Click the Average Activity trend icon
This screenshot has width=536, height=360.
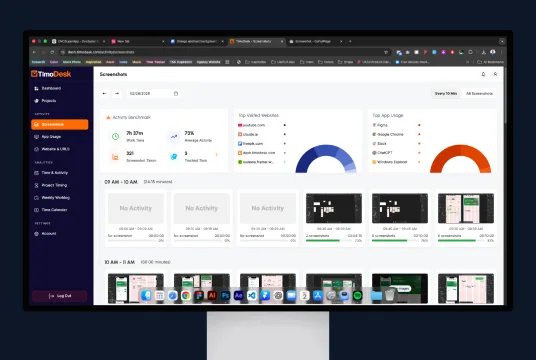pos(174,136)
